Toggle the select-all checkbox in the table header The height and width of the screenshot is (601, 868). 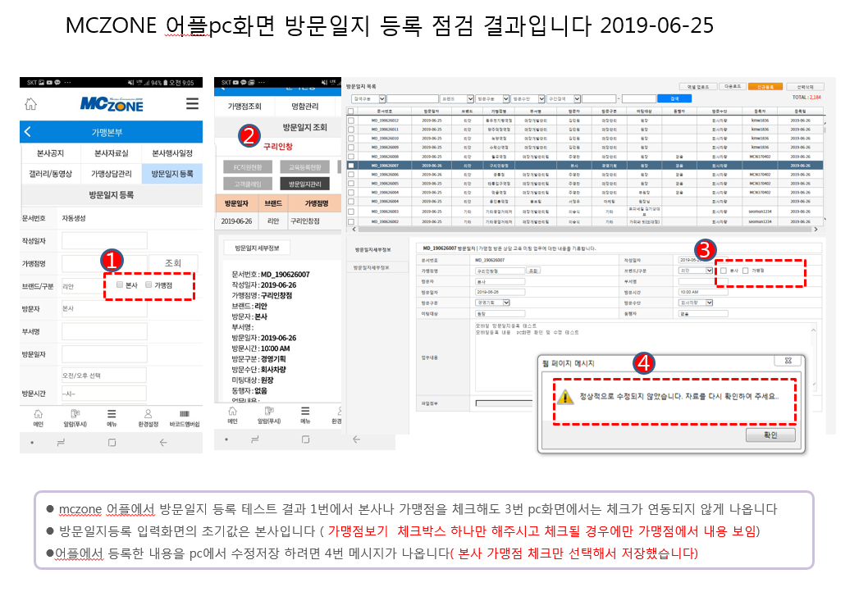pyautogui.click(x=350, y=112)
